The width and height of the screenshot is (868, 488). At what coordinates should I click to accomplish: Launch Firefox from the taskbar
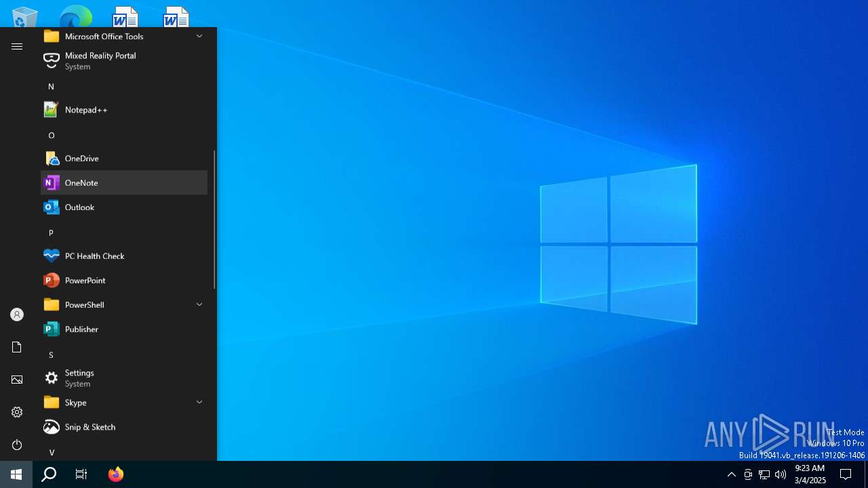click(x=116, y=474)
